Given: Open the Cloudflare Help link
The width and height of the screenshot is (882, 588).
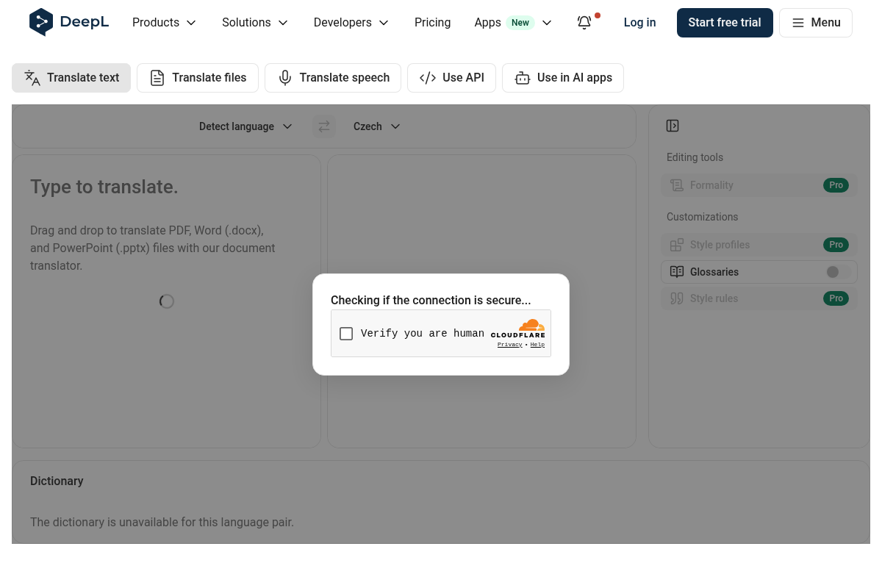Looking at the screenshot, I should (x=537, y=345).
